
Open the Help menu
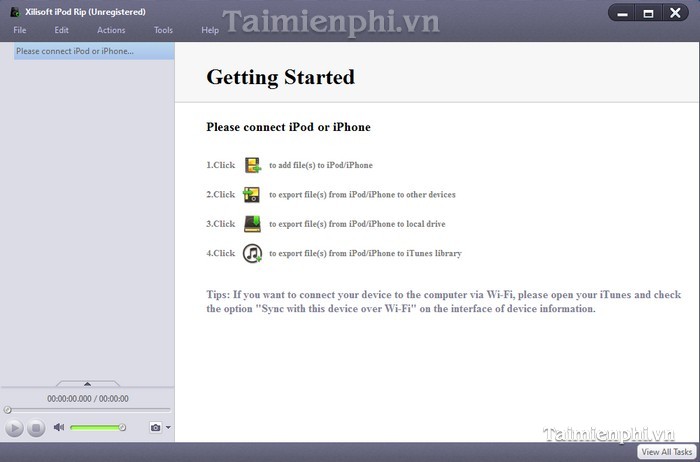(210, 30)
